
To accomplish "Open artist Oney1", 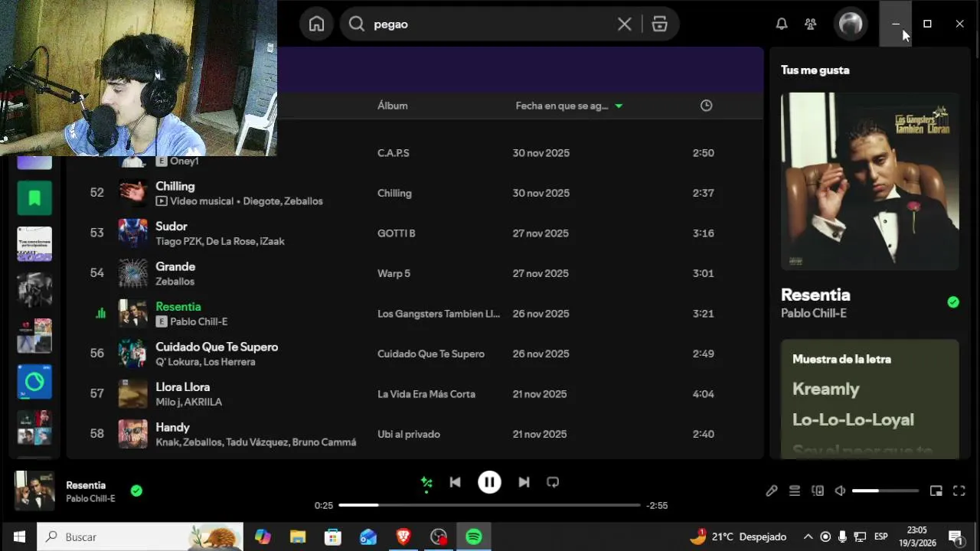I will pos(185,161).
